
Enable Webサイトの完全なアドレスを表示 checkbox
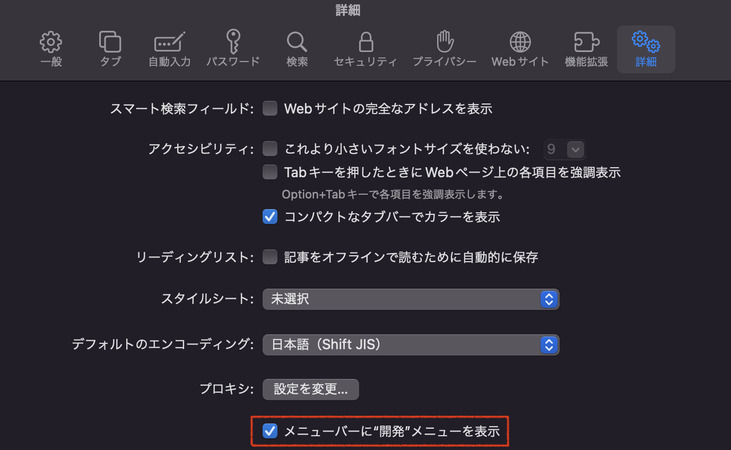coord(269,108)
